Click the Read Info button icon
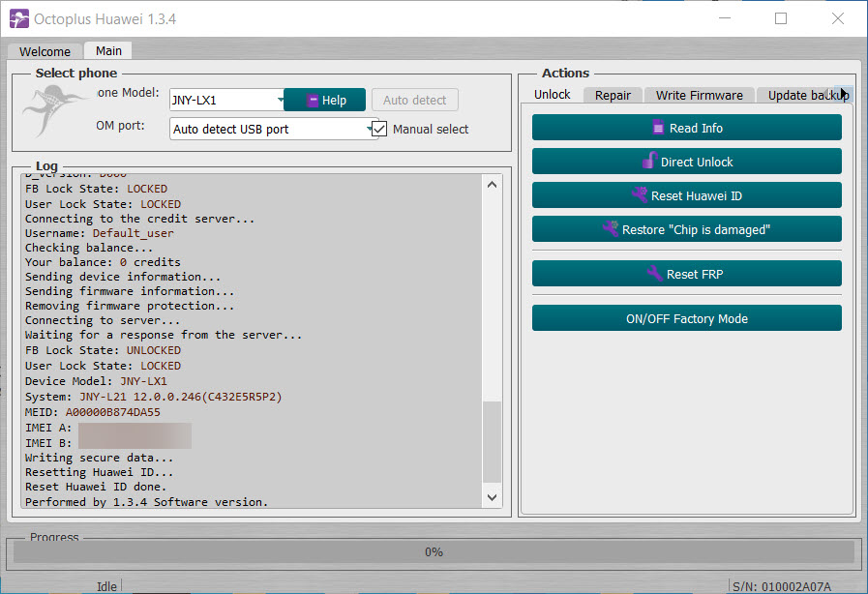The image size is (868, 594). (x=658, y=128)
